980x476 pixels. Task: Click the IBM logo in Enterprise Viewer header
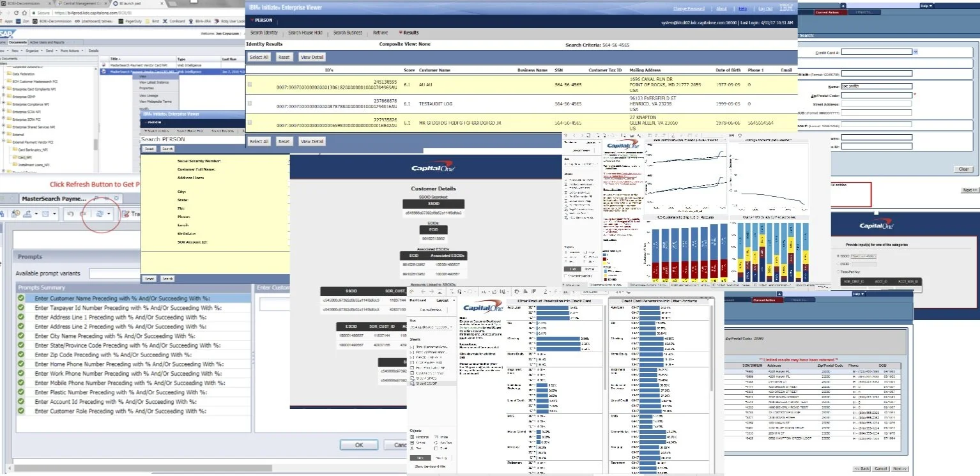(786, 8)
